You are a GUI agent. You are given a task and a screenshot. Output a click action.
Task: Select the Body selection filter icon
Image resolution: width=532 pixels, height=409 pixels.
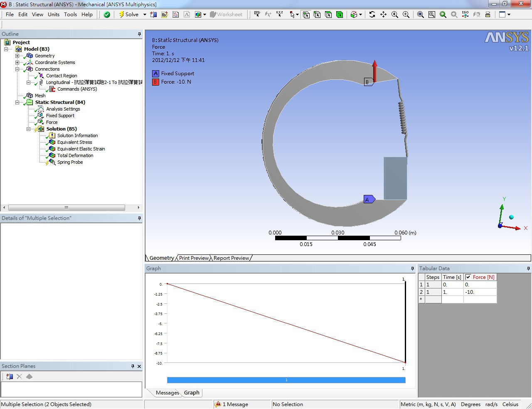(340, 15)
